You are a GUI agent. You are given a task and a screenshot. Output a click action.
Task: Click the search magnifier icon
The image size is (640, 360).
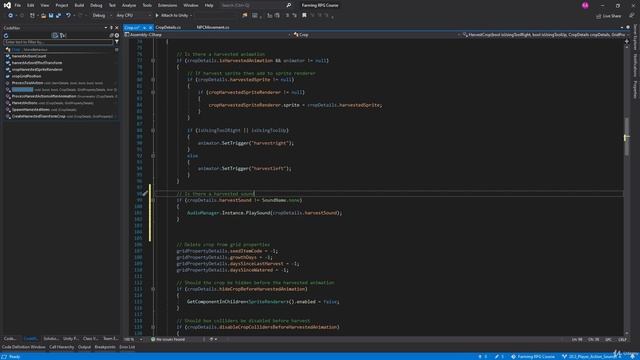[x=289, y=5]
